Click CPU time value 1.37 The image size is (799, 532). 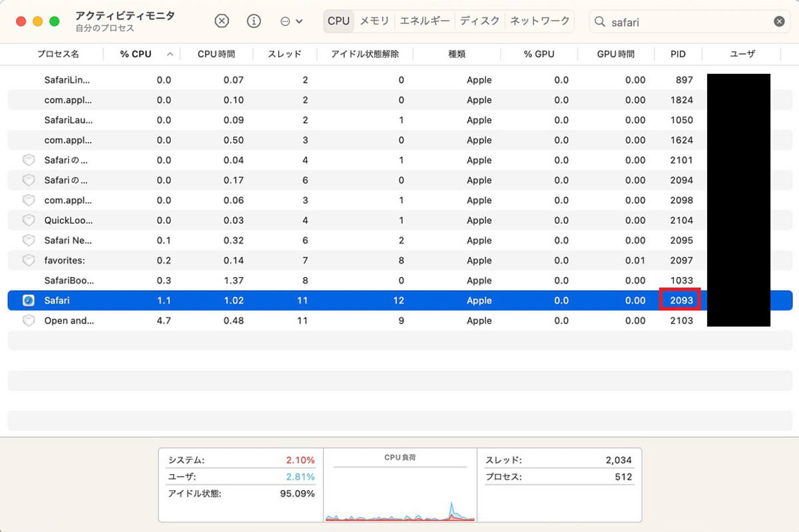(x=234, y=280)
